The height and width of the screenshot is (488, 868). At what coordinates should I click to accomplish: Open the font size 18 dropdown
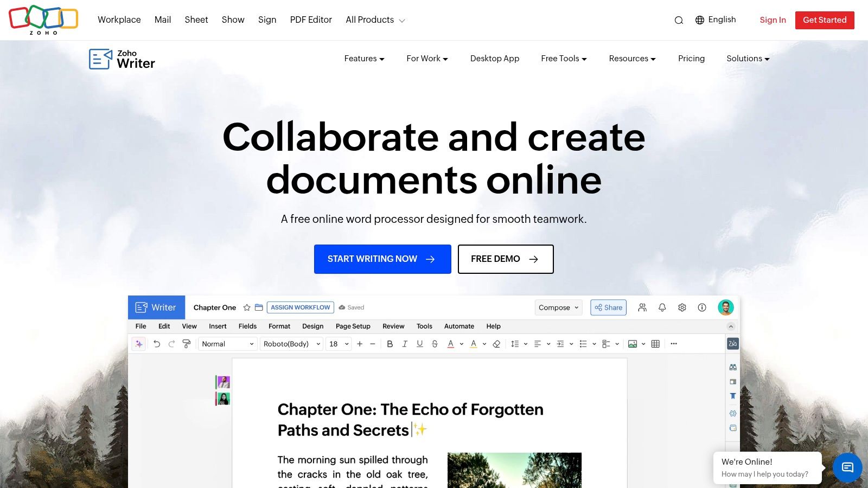point(339,344)
